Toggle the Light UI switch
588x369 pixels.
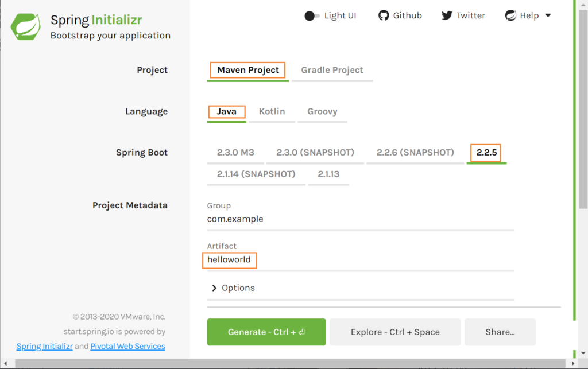pos(312,15)
